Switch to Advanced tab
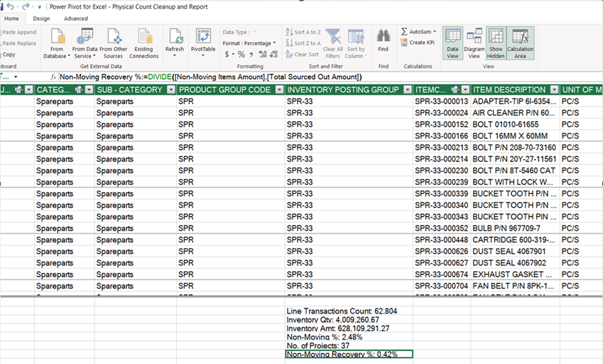The width and height of the screenshot is (603, 364). click(76, 19)
